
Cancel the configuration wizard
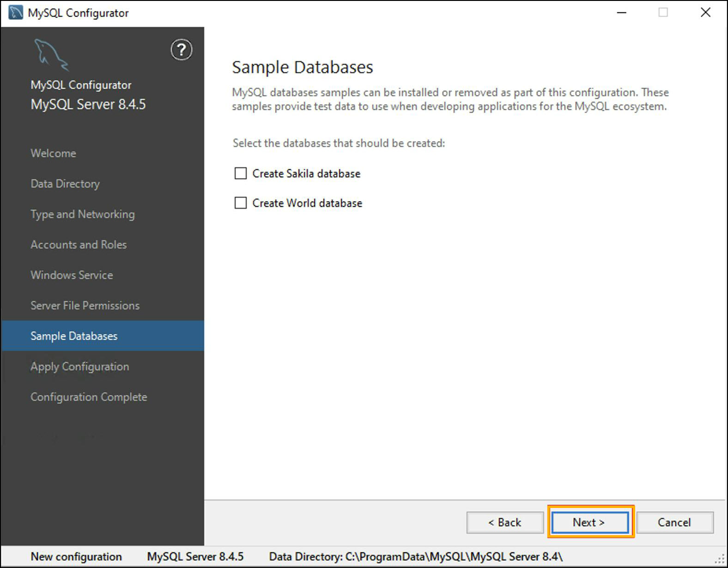674,522
